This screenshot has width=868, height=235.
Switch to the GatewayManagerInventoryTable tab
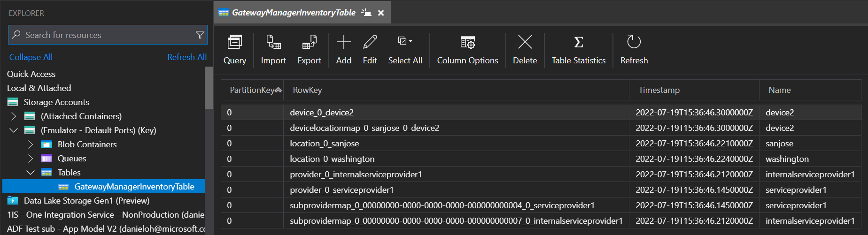click(x=294, y=13)
